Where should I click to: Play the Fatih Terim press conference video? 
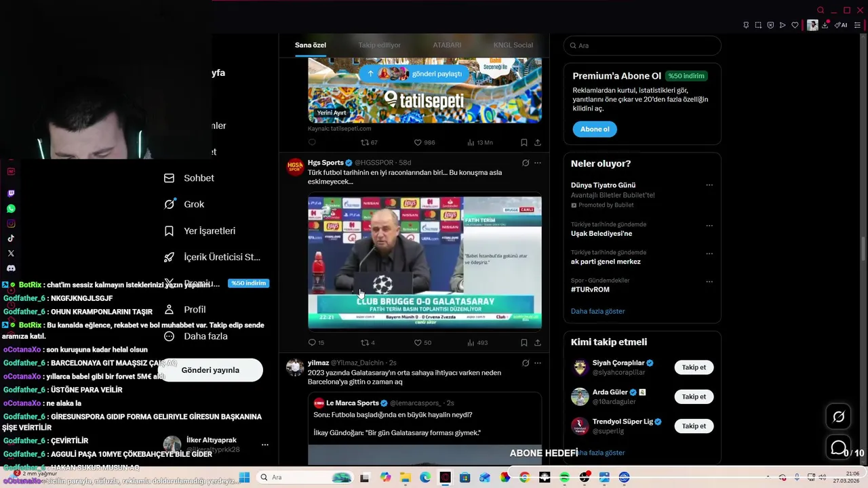click(x=425, y=263)
